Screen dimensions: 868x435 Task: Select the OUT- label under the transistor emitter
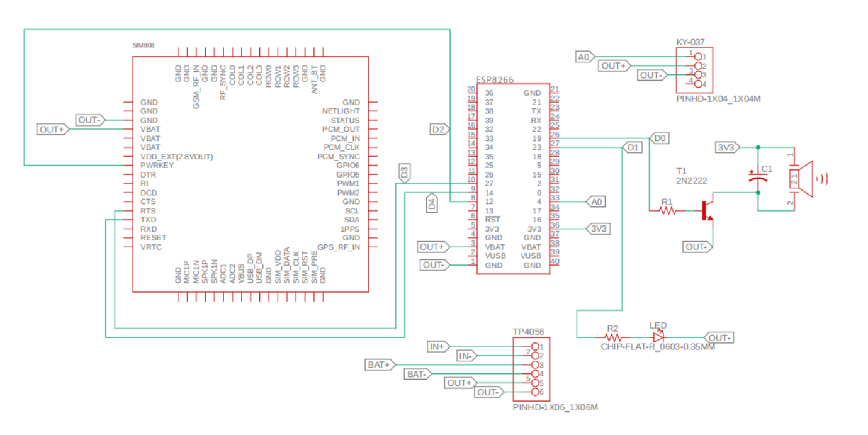pyautogui.click(x=698, y=247)
